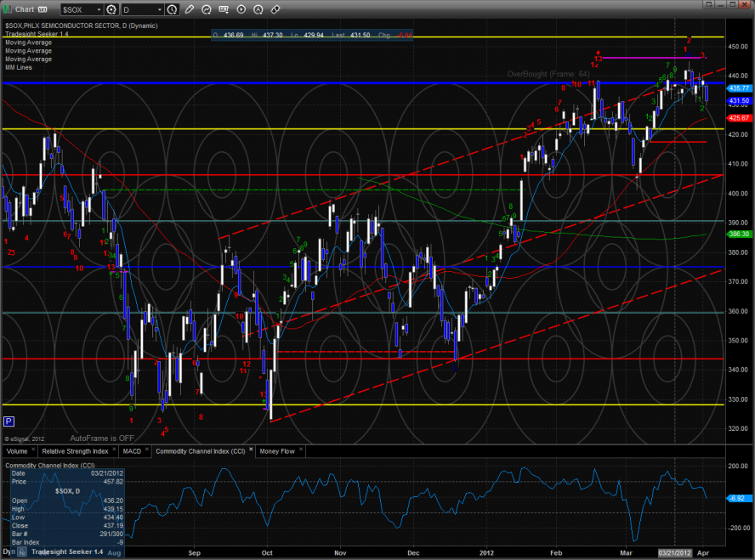Screen dimensions: 755x560
Task: Click the blue P icon on chart
Action: pyautogui.click(x=9, y=421)
